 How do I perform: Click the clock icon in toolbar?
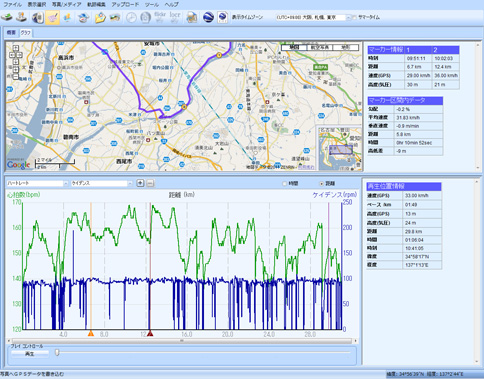coord(131,17)
